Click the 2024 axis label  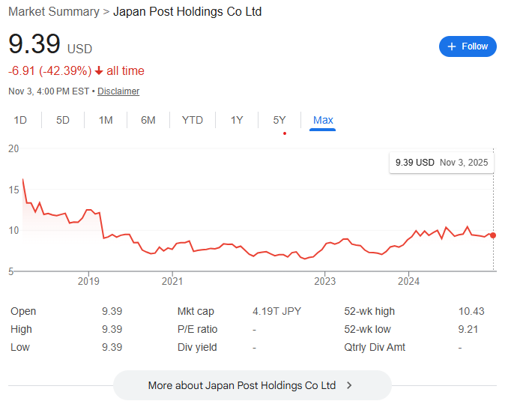tap(408, 281)
